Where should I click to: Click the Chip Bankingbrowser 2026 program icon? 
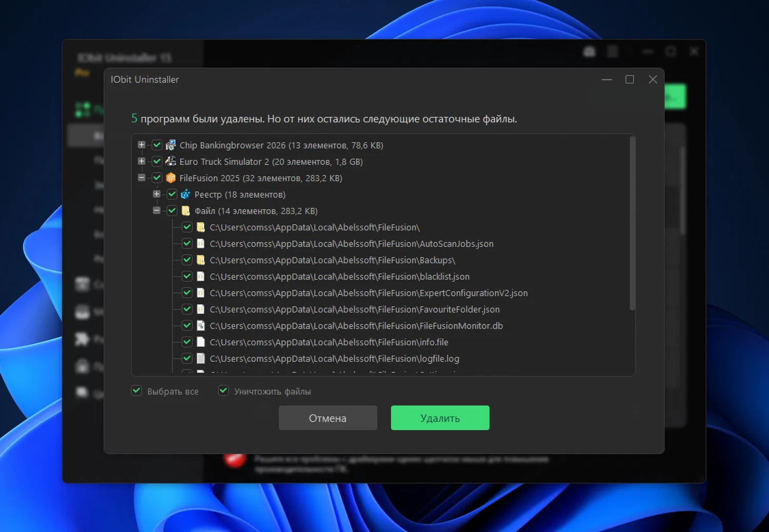(171, 146)
